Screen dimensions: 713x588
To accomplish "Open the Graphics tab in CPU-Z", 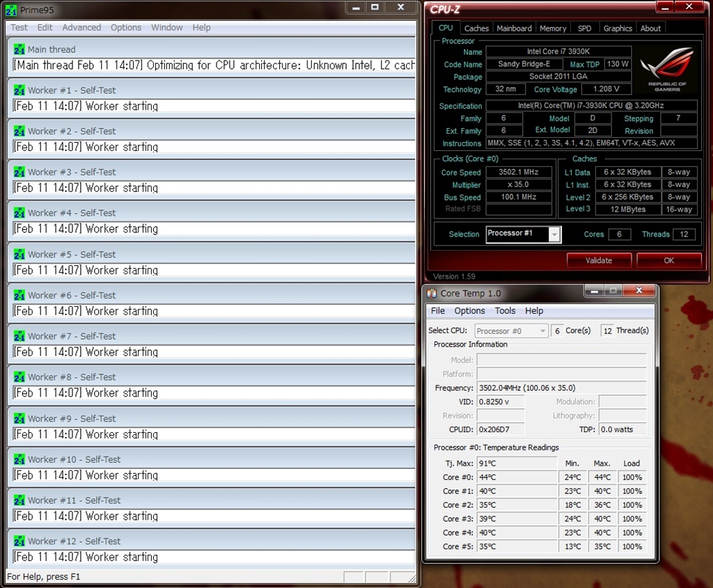I will (x=618, y=29).
